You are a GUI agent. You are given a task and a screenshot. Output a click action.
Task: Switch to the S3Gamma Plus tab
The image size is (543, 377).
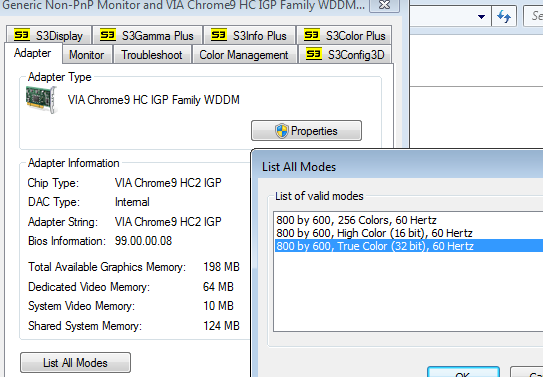pyautogui.click(x=148, y=35)
